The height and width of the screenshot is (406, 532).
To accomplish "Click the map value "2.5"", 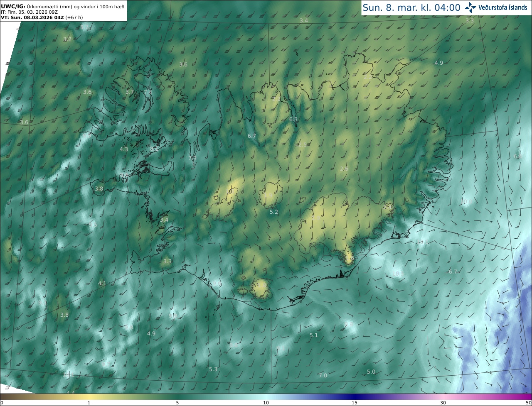I will coord(303,144).
